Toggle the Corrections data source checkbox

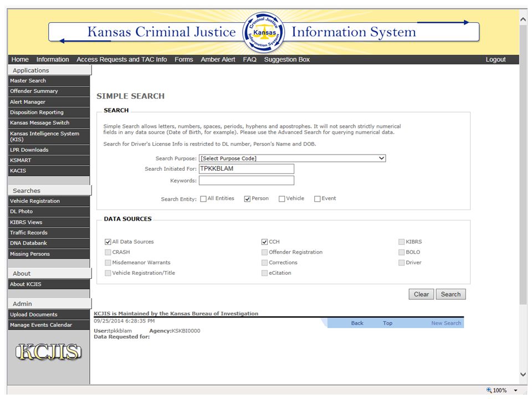265,263
